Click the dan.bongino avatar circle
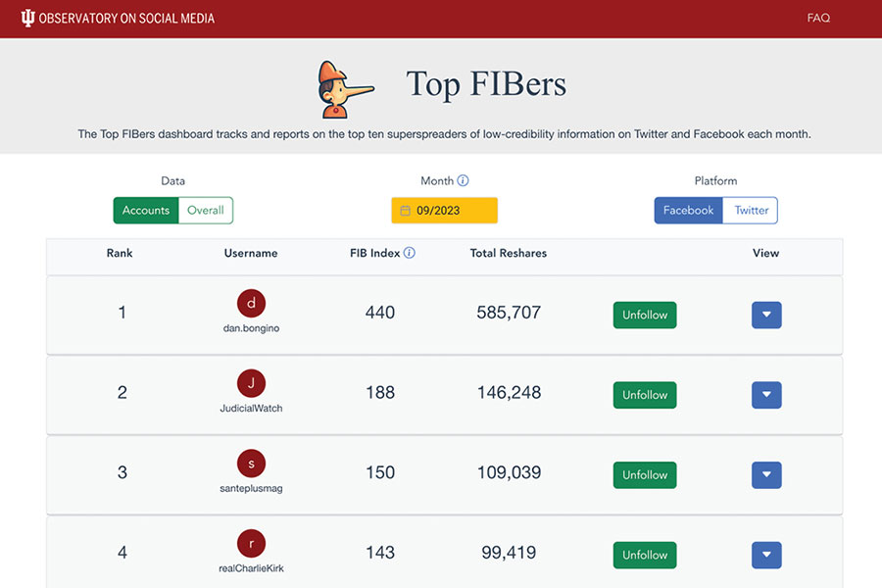 (251, 303)
